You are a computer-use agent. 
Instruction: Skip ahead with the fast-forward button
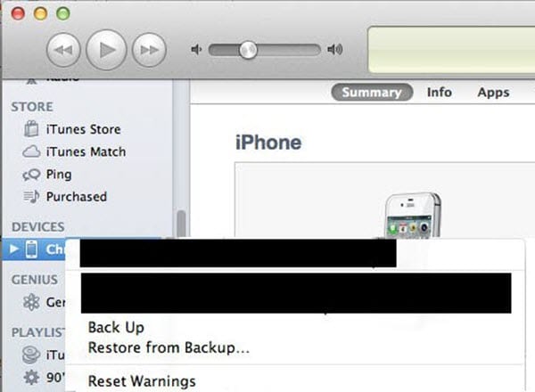[x=149, y=50]
